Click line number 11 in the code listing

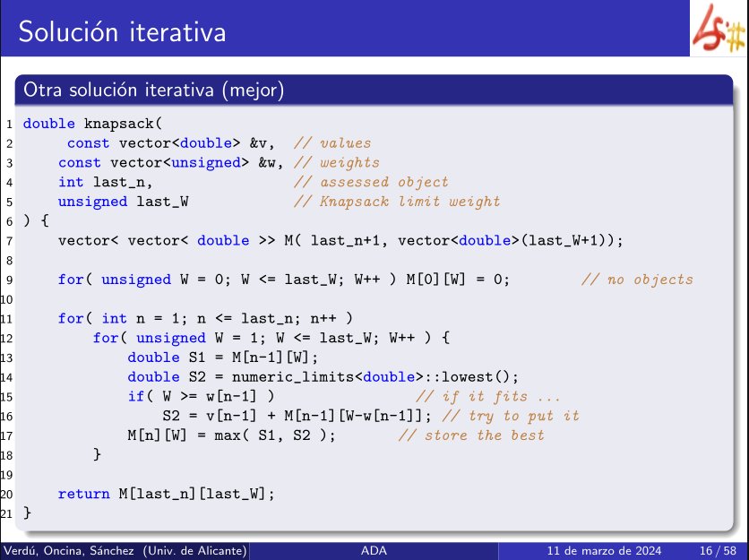[x=6, y=318]
